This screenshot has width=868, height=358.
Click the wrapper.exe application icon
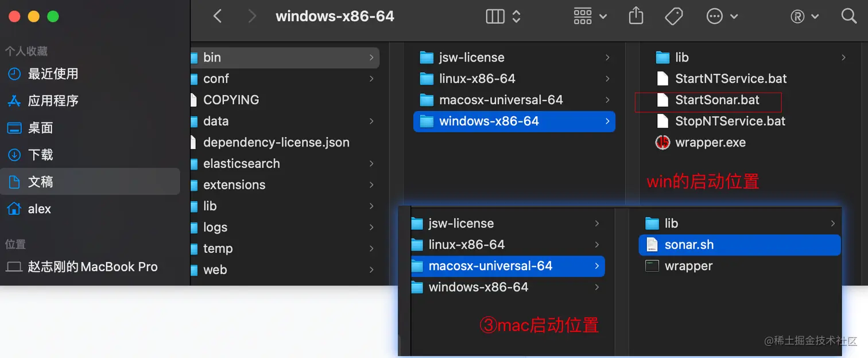point(662,143)
